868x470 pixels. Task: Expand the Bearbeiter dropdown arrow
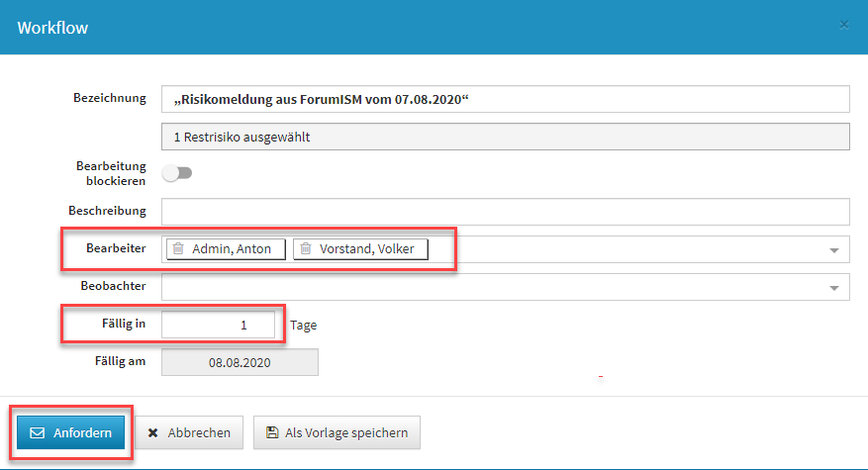coord(833,250)
